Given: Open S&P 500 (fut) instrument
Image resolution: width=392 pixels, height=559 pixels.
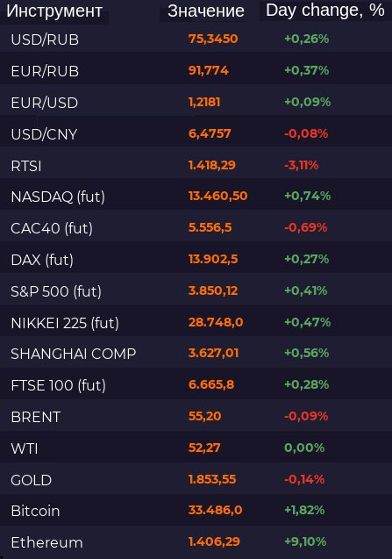Looking at the screenshot, I should tap(56, 291).
